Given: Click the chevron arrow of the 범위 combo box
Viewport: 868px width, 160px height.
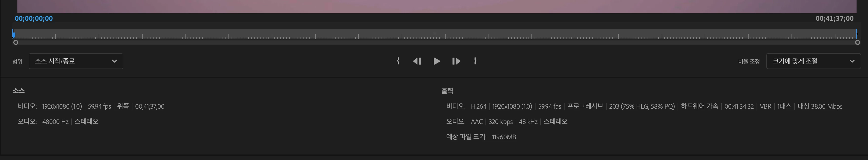Looking at the screenshot, I should pyautogui.click(x=114, y=61).
